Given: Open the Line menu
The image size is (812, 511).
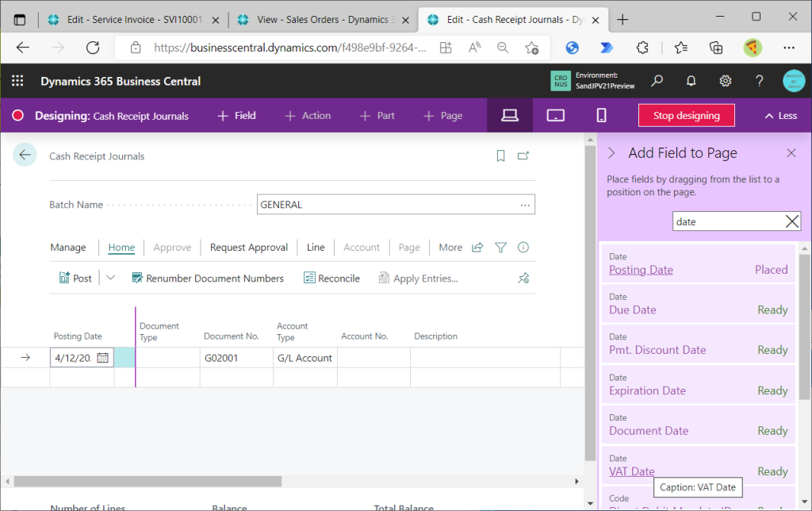Looking at the screenshot, I should pos(316,248).
